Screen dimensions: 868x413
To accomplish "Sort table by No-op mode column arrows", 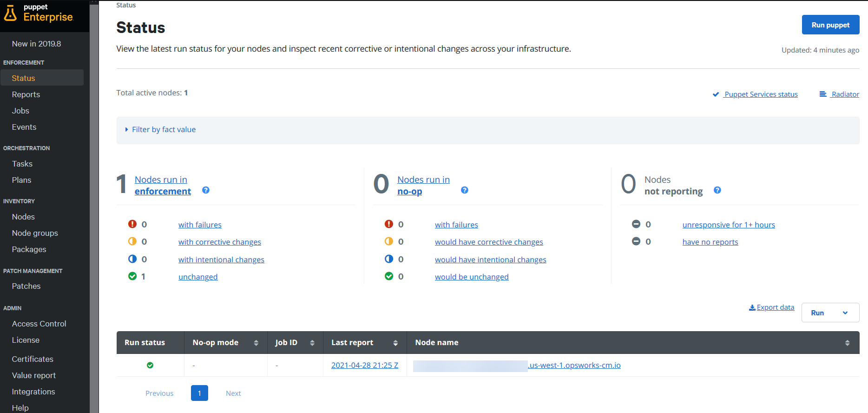I will click(256, 343).
